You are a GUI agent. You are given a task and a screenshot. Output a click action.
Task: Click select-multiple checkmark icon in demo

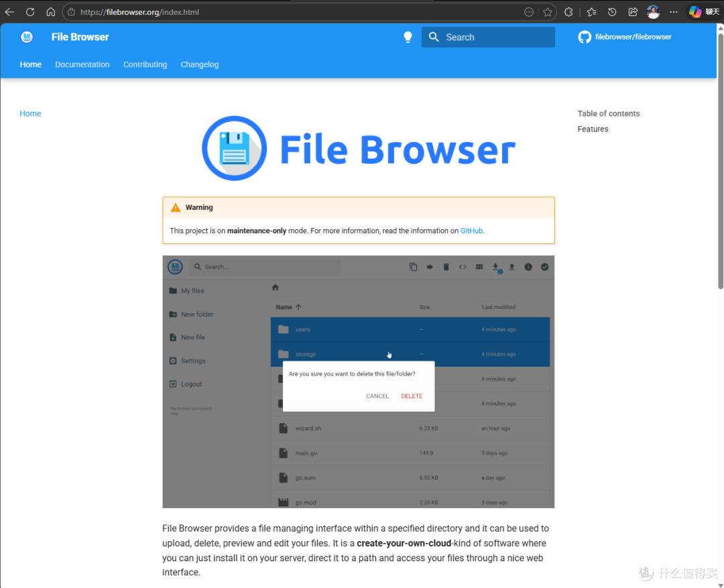tap(545, 267)
